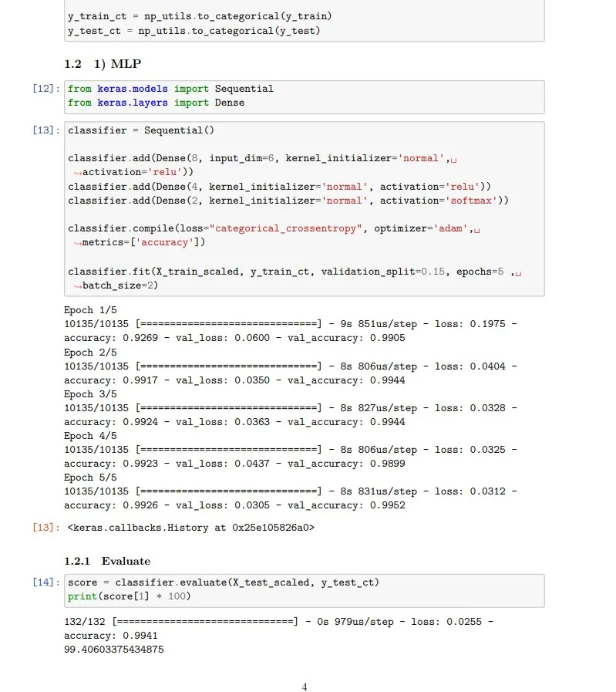Viewport: 616px width, 692px height.
Task: Click the "Epoch 5/5" output text
Action: [89, 478]
